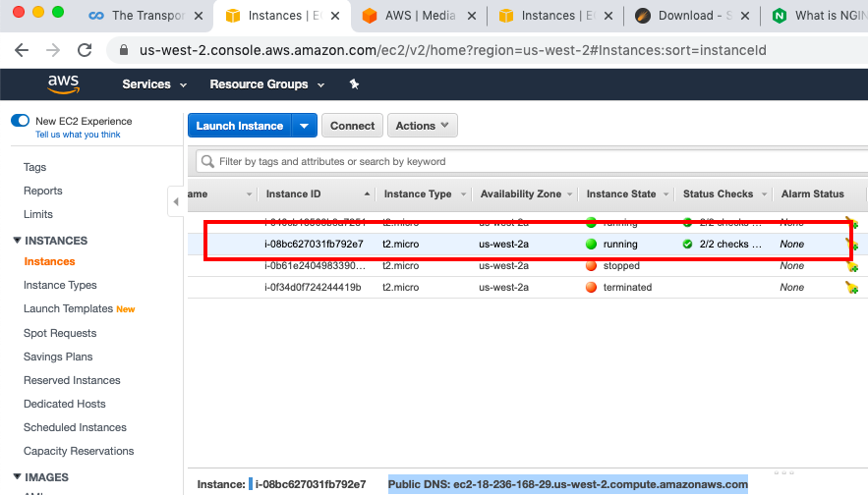The height and width of the screenshot is (495, 868).
Task: Close the active Instances tab
Action: coord(335,16)
